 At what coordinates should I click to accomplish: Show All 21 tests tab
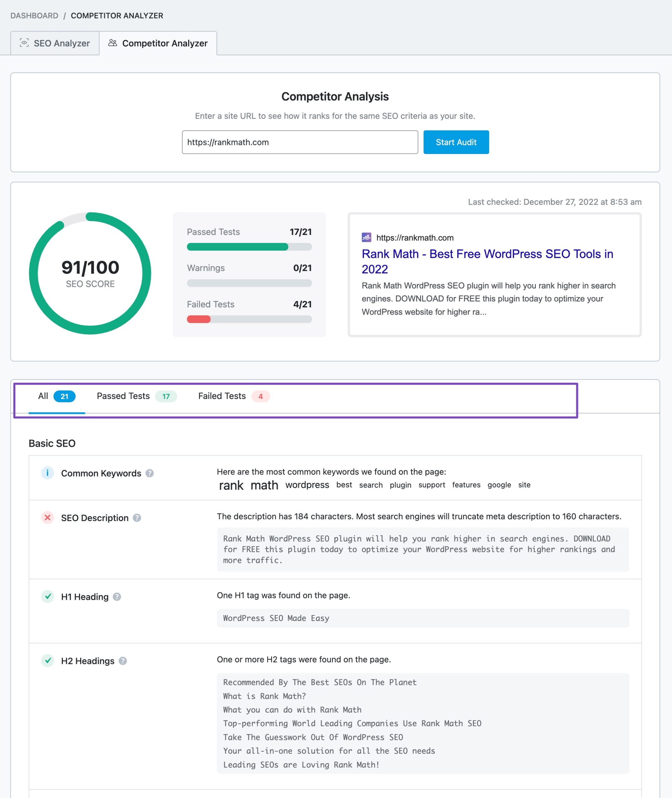57,396
